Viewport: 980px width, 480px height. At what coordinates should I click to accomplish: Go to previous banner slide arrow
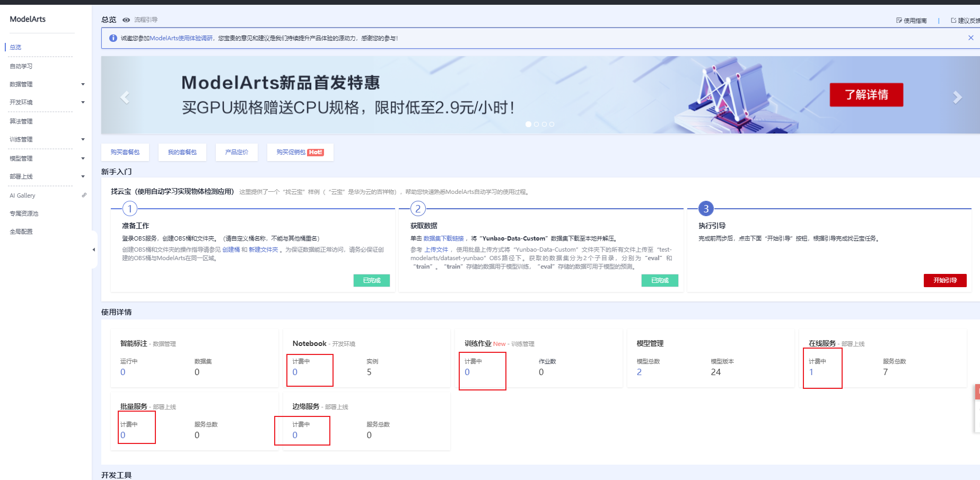[x=125, y=97]
